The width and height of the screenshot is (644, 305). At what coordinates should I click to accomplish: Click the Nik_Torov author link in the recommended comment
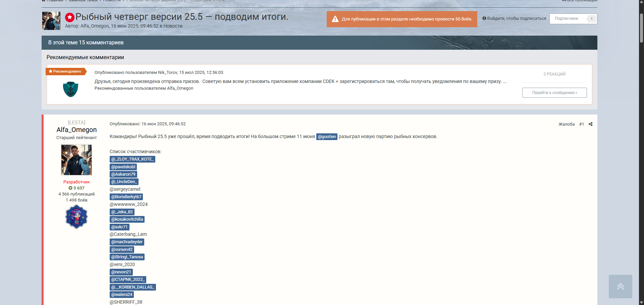tap(167, 73)
